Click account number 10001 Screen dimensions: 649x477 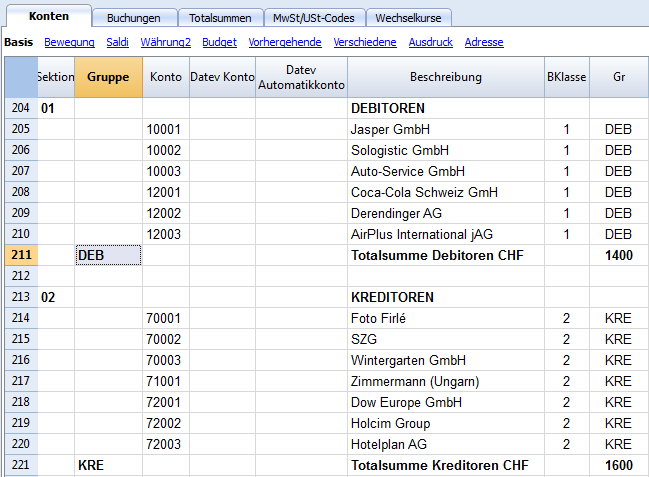coord(166,130)
